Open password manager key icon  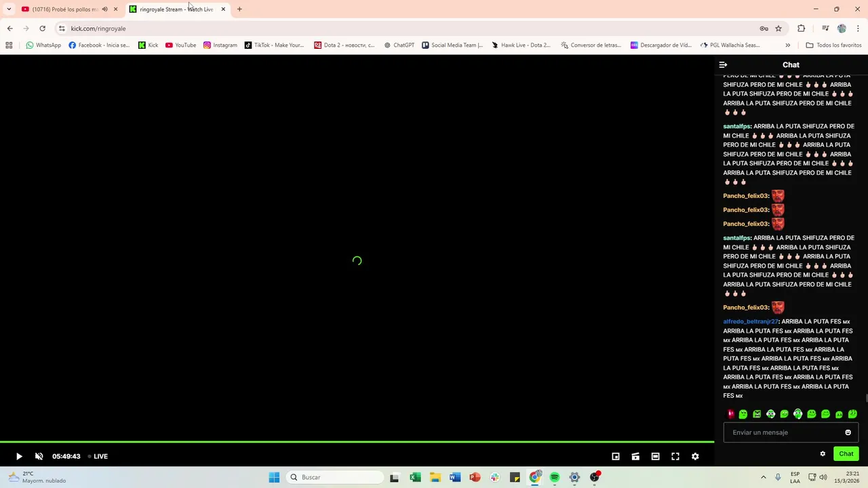pos(764,28)
